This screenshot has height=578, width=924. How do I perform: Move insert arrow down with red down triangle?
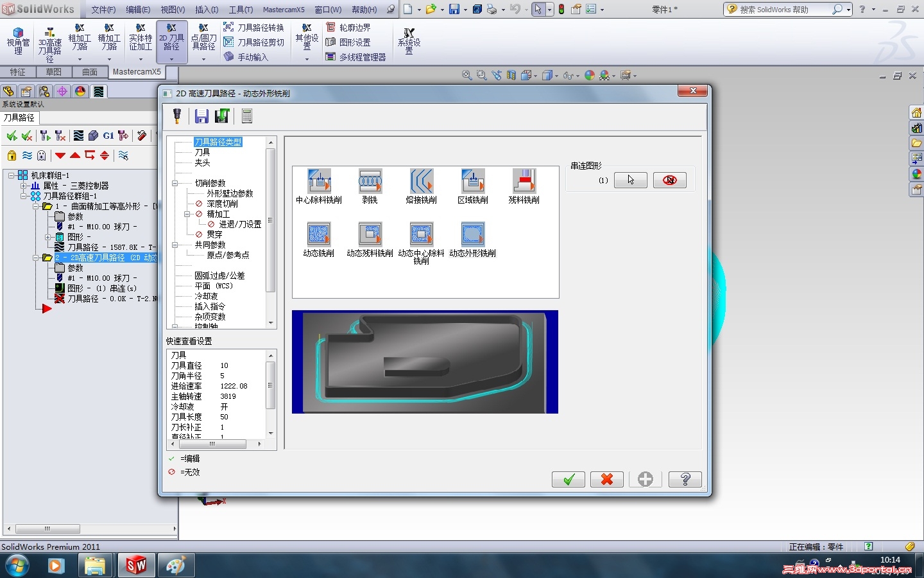click(x=60, y=155)
